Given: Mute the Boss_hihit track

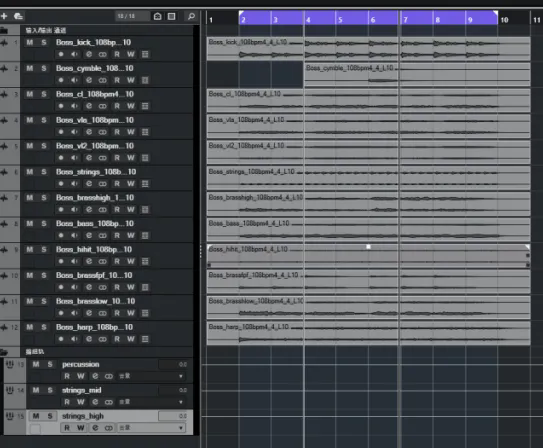Looking at the screenshot, I should tap(30, 249).
